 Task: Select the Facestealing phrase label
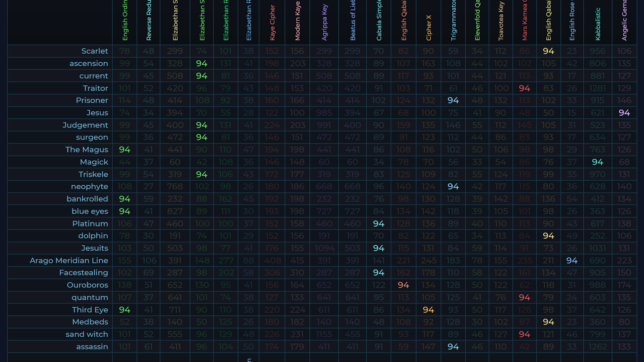pyautogui.click(x=84, y=273)
